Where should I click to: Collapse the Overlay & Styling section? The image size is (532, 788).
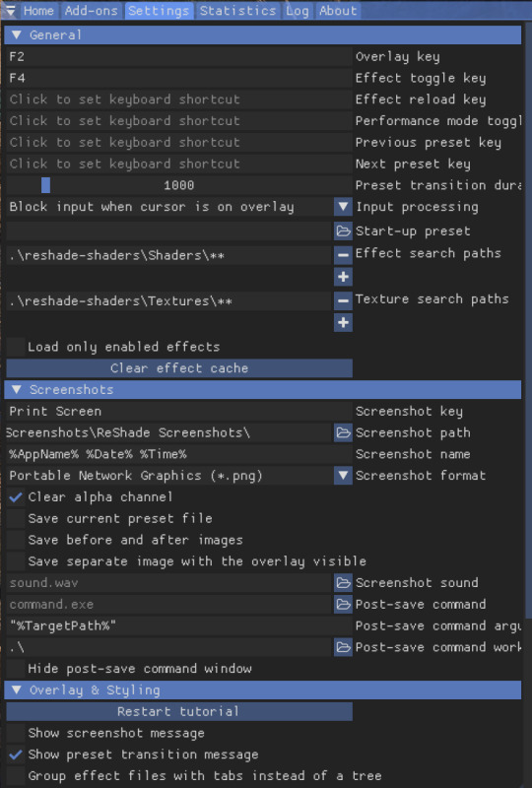coord(262,690)
